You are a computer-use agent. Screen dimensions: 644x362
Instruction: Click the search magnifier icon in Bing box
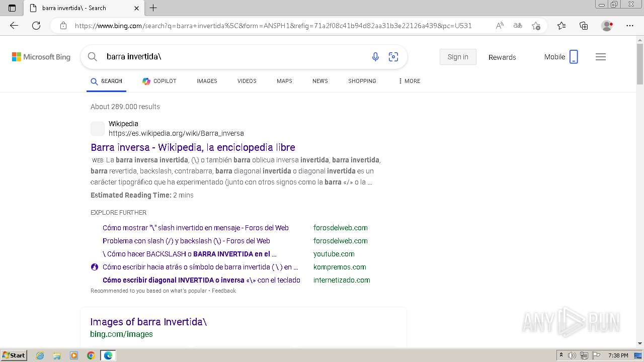coord(93,57)
